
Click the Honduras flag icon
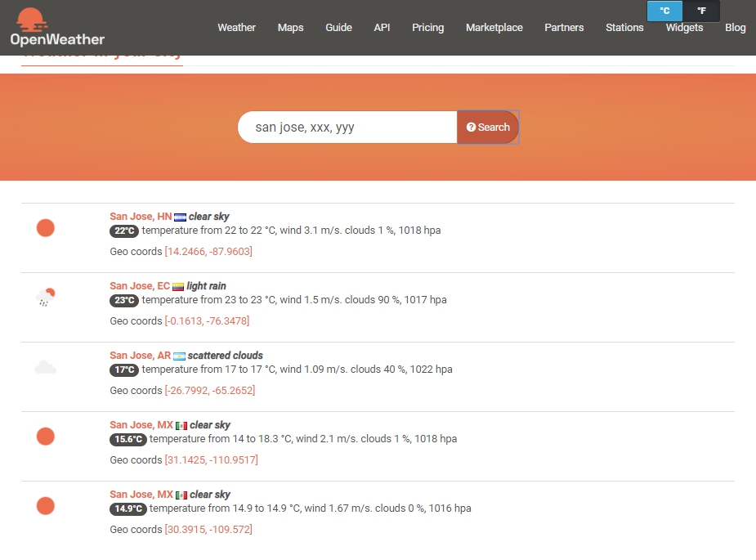[x=181, y=217]
